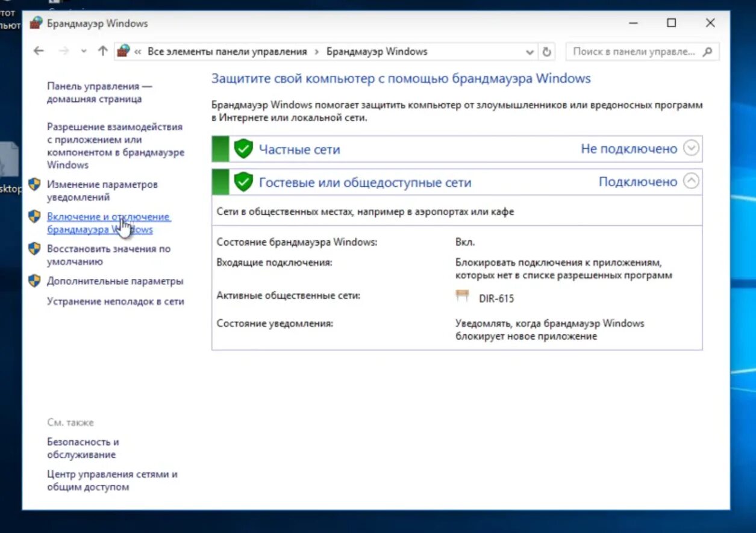Click the 'Подключено' status text

coord(638,182)
